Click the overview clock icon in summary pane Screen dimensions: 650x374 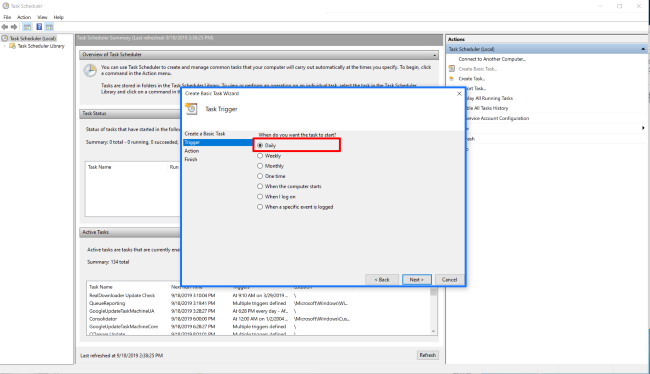[90, 70]
